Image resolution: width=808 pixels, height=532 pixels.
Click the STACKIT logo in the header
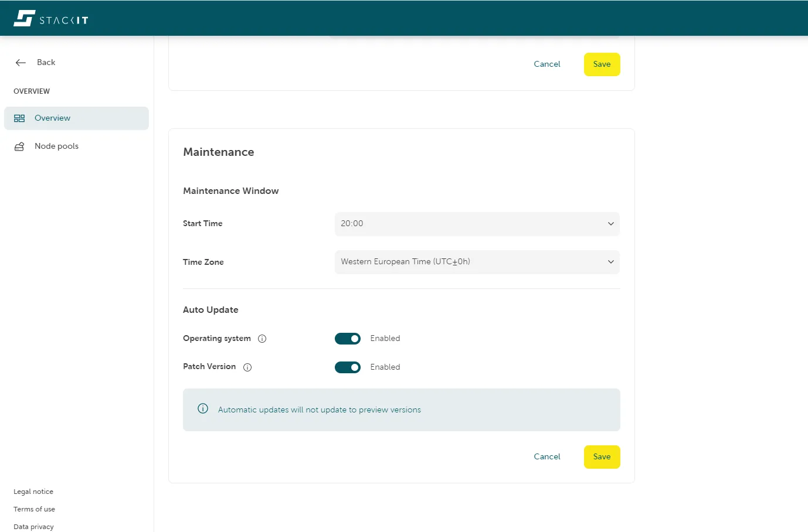tap(50, 18)
